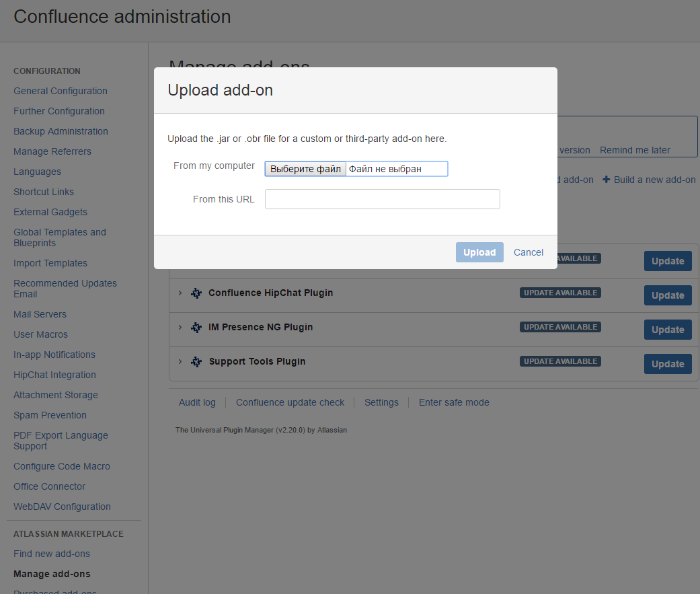Update the Support Tools Plugin
This screenshot has height=594, width=700.
(667, 363)
